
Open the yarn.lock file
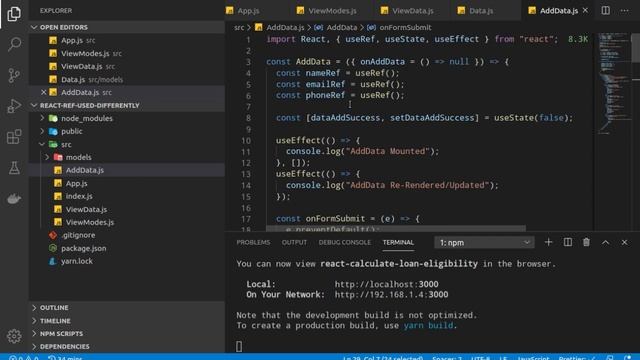[x=127, y=261]
